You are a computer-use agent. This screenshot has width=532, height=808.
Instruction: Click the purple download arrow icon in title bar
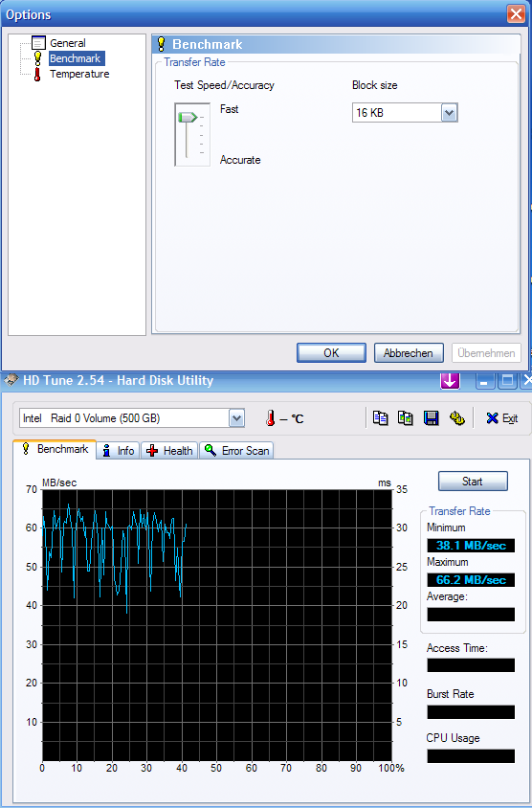tap(450, 381)
